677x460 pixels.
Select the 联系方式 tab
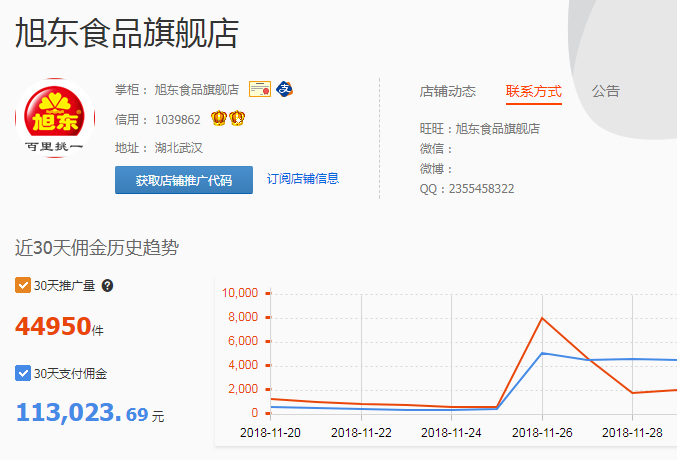click(x=534, y=91)
